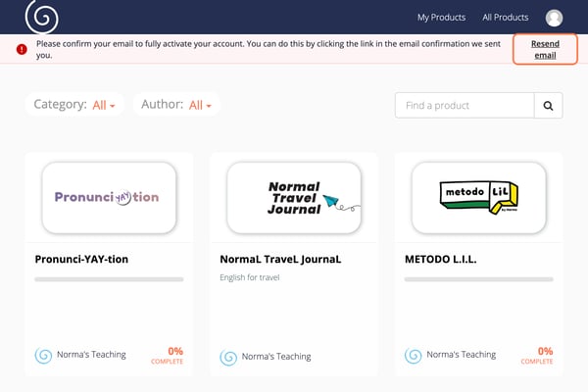The image size is (588, 392).
Task: Click Norma's Teaching spiral icon on Pronunci-YAY-tion card
Action: click(43, 355)
